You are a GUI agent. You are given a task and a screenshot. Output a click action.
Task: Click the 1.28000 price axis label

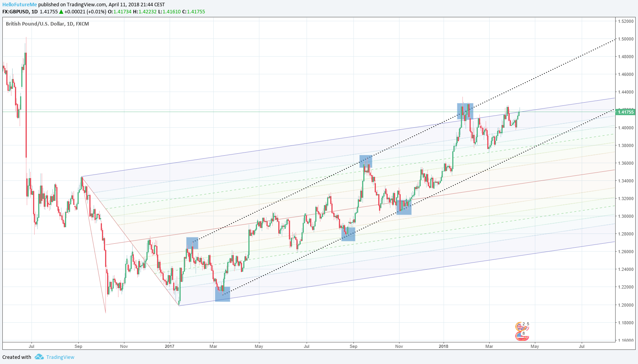(626, 234)
